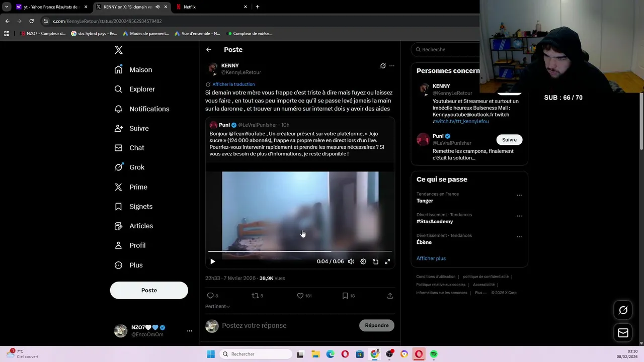The width and height of the screenshot is (644, 362).
Task: Open Conditions d'utilisation link
Action: tap(436, 277)
